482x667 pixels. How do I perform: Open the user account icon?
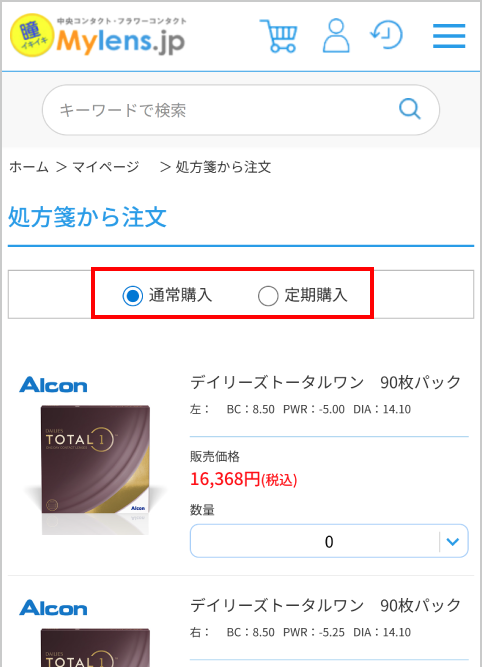[x=336, y=36]
